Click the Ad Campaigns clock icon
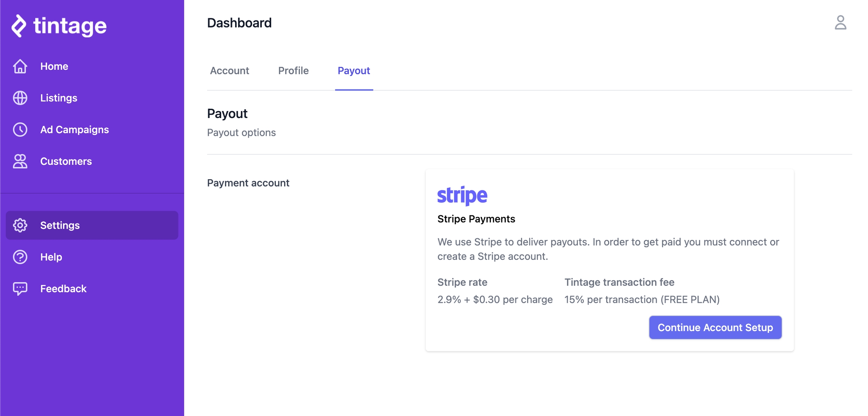The width and height of the screenshot is (868, 416). click(20, 130)
